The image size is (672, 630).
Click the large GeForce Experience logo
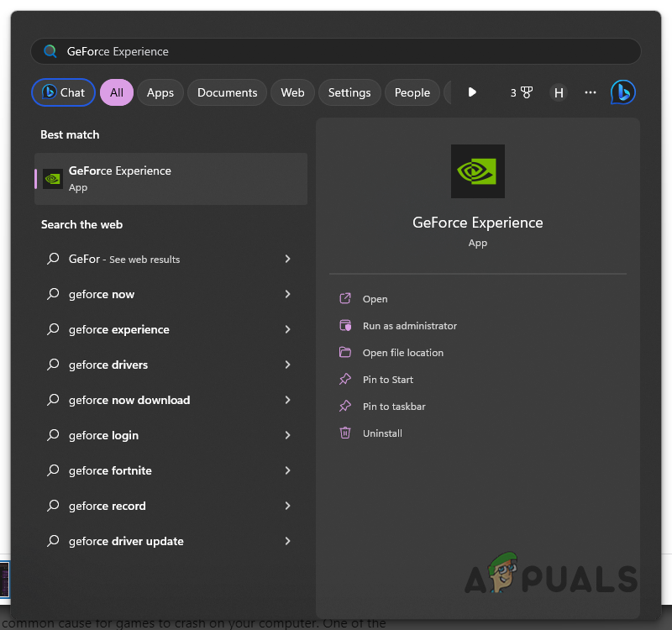[x=477, y=171]
